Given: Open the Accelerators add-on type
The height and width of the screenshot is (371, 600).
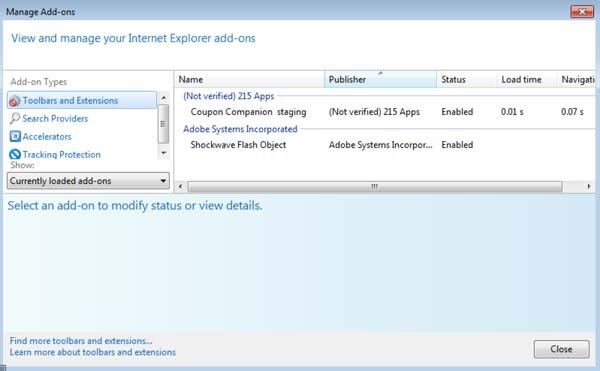Looking at the screenshot, I should (47, 137).
